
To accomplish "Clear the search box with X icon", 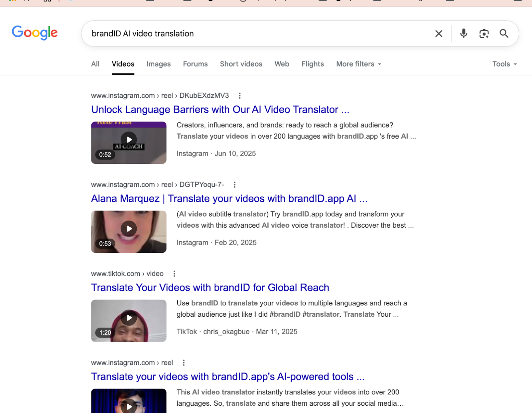I will point(439,34).
